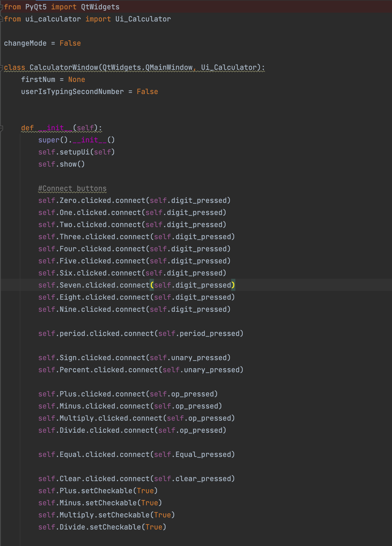Click clear_pressed method reference
The width and height of the screenshot is (392, 546).
coord(203,479)
